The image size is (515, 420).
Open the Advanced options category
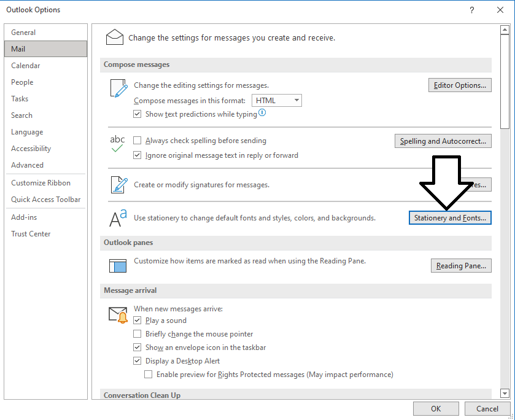(x=45, y=165)
